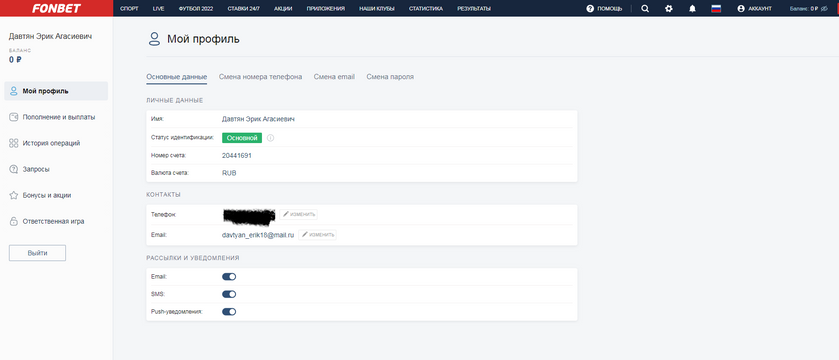This screenshot has height=360, width=839.
Task: Go to Футбол 2022
Action: pyautogui.click(x=196, y=9)
